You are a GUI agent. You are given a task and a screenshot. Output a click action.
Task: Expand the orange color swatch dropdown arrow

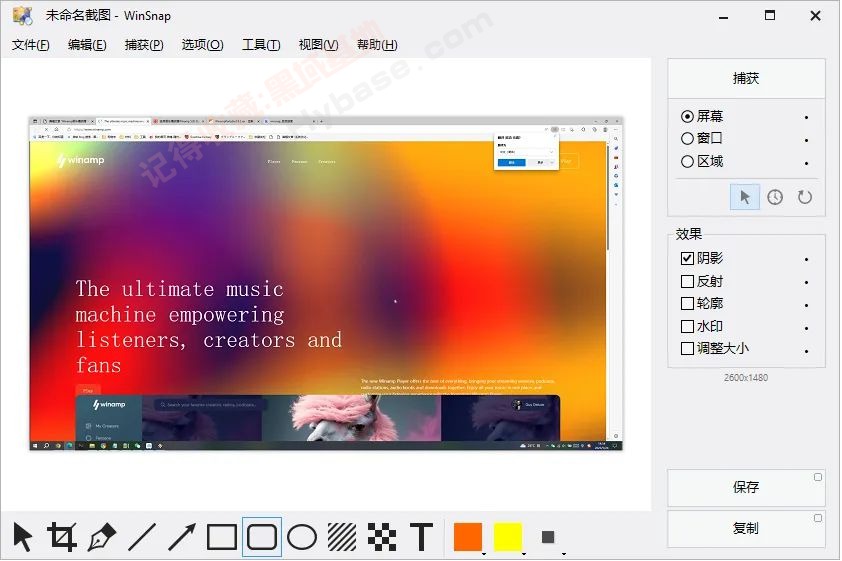click(484, 553)
